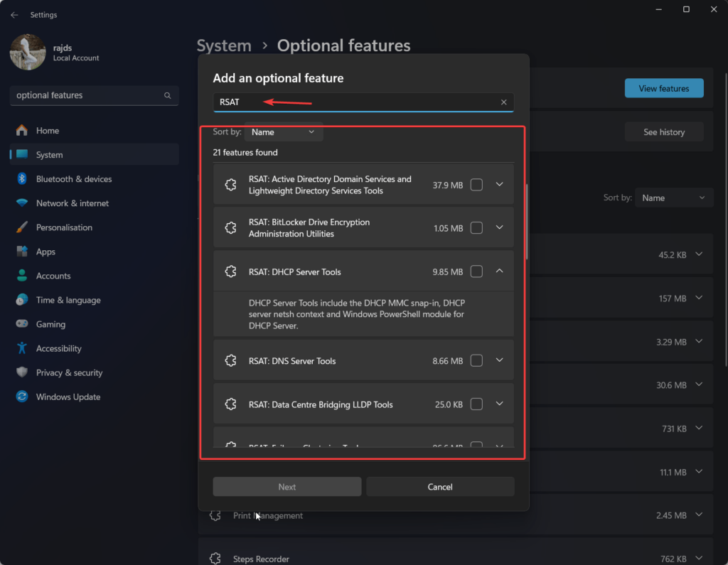
Task: Expand the 45.2 KB feature row
Action: click(x=699, y=254)
